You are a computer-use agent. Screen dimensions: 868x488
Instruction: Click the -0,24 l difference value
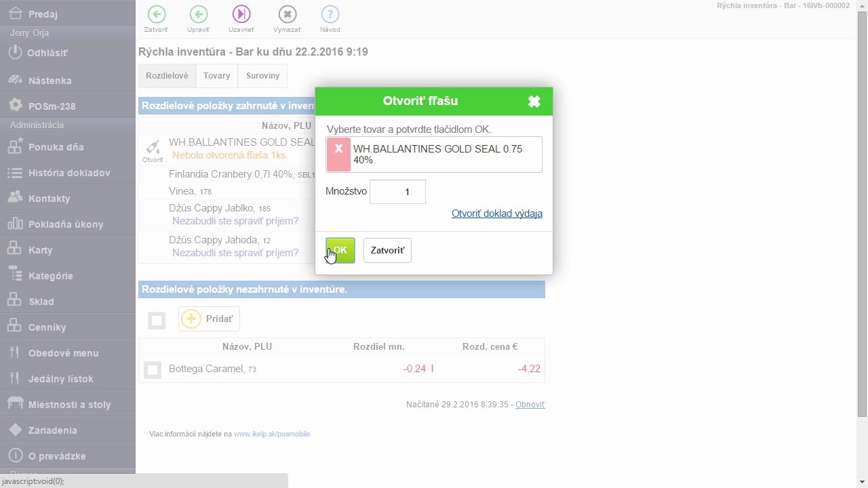coord(418,369)
